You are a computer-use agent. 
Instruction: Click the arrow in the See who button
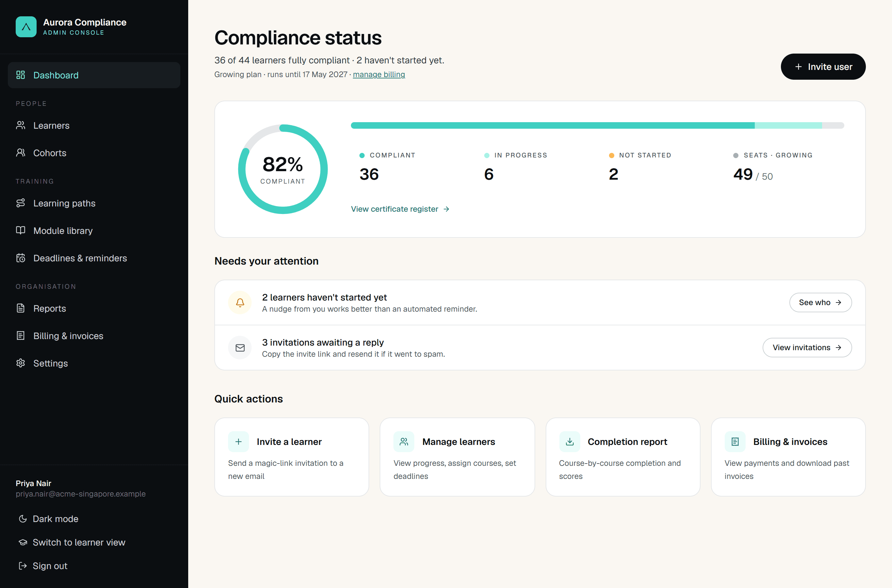pyautogui.click(x=838, y=302)
